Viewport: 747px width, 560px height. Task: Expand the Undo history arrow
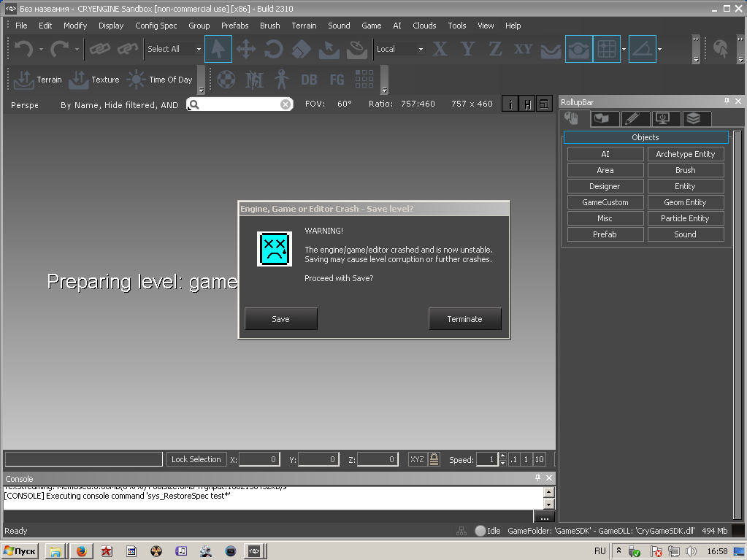[41, 49]
